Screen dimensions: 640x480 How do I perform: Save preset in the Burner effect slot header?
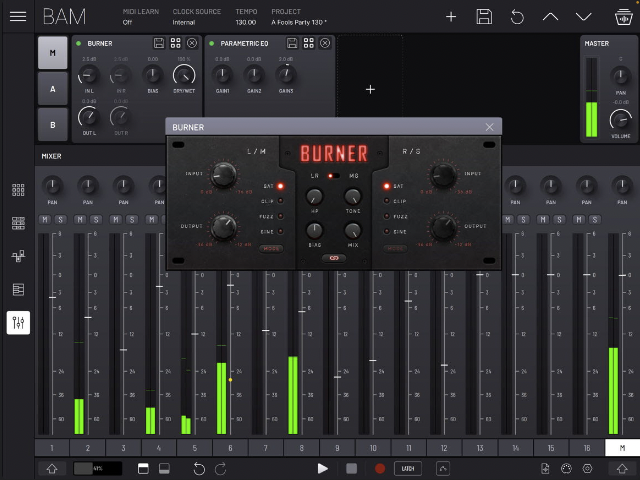tap(158, 43)
